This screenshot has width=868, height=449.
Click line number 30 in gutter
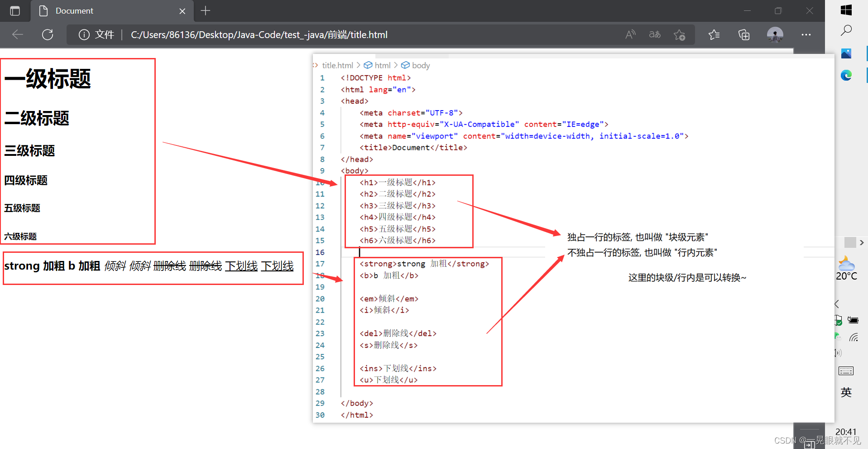(320, 415)
